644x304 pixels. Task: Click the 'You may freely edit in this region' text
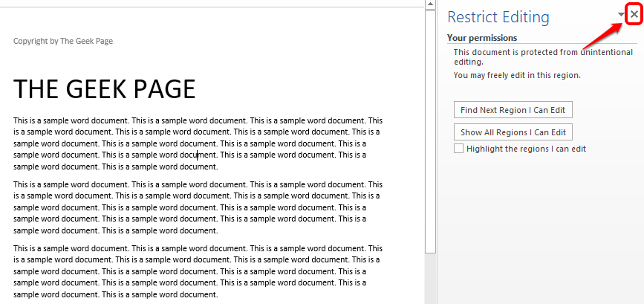517,75
